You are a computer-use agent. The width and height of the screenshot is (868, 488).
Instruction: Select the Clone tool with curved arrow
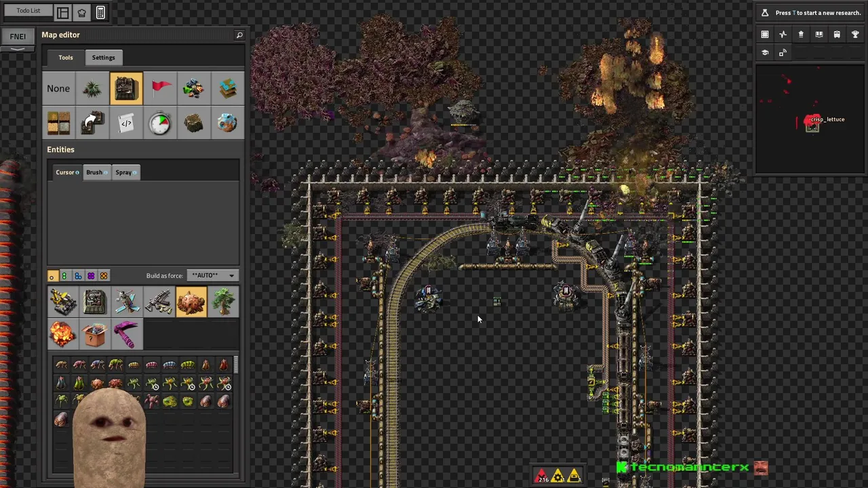click(92, 123)
